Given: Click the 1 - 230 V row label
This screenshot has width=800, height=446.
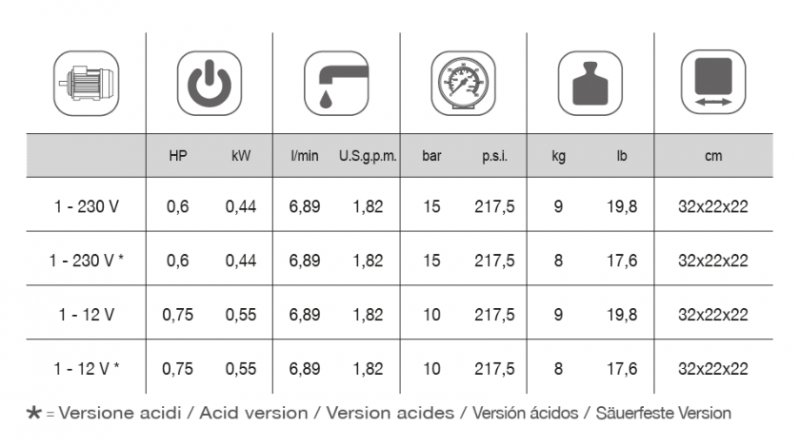Looking at the screenshot, I should [86, 207].
